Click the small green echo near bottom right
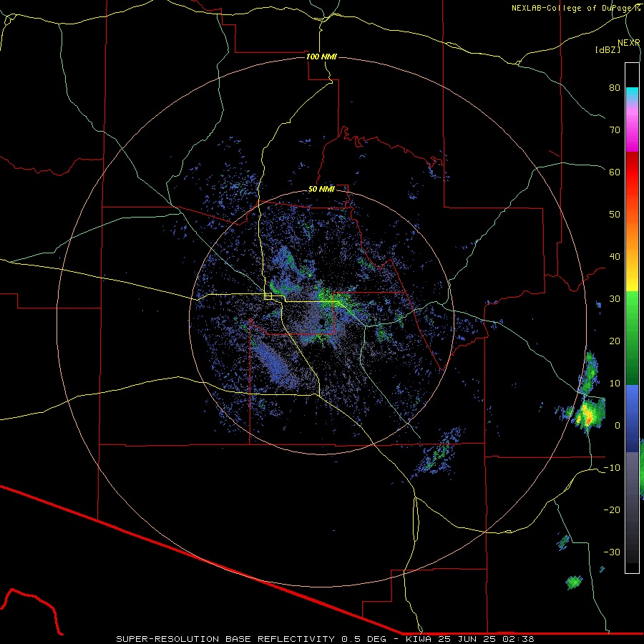Image resolution: width=644 pixels, height=644 pixels. 574,582
